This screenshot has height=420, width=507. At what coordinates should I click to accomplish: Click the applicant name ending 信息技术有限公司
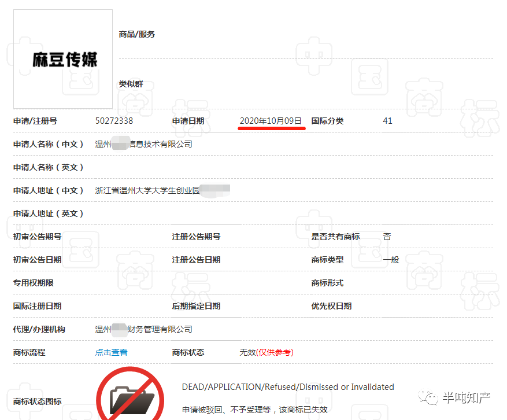point(143,144)
